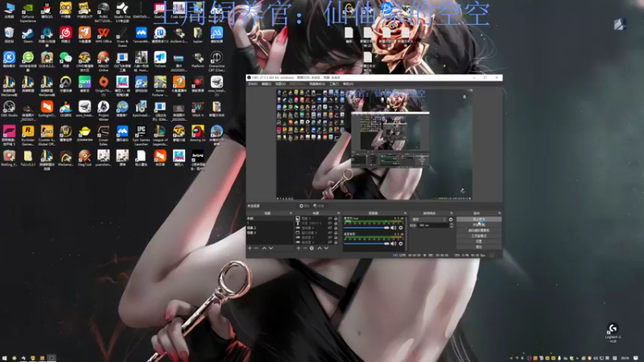
Task: Open the Project Winter desktop icon
Action: tap(104, 112)
